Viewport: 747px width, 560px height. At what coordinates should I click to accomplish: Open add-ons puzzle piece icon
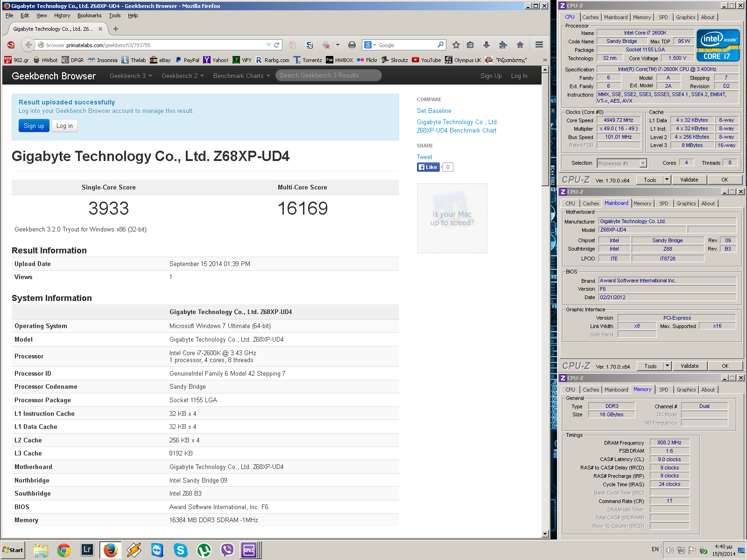pyautogui.click(x=503, y=45)
